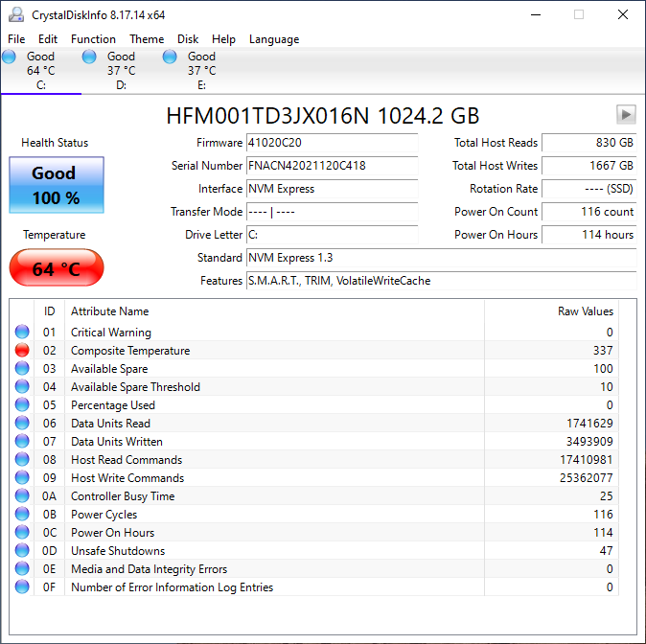Screen dimensions: 646x644
Task: Click the Transfer Mode field
Action: tap(332, 212)
